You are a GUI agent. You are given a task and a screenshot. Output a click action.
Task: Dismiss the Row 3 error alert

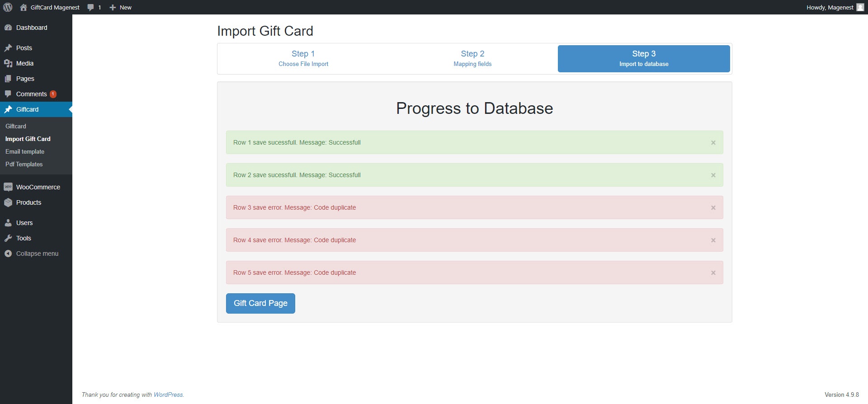pyautogui.click(x=713, y=208)
